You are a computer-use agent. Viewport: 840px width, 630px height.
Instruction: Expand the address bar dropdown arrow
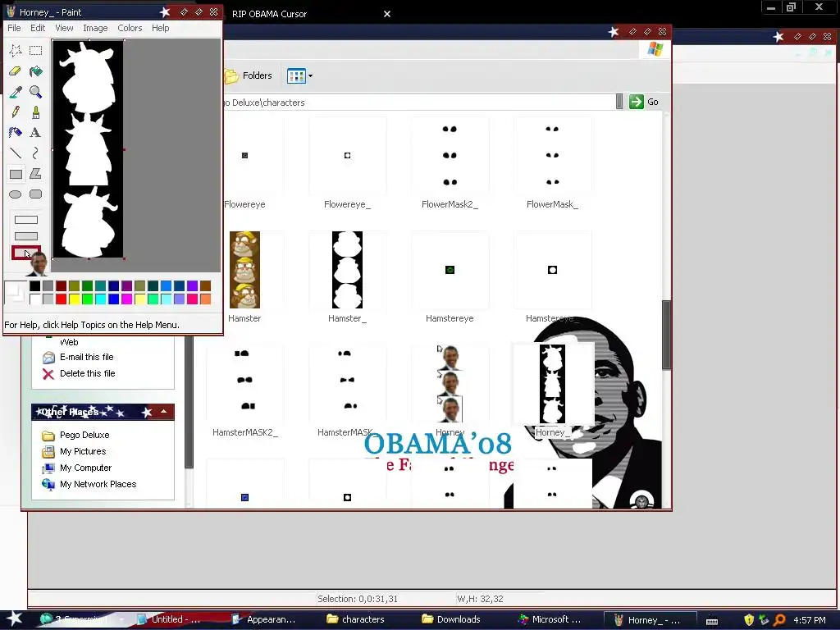[619, 101]
